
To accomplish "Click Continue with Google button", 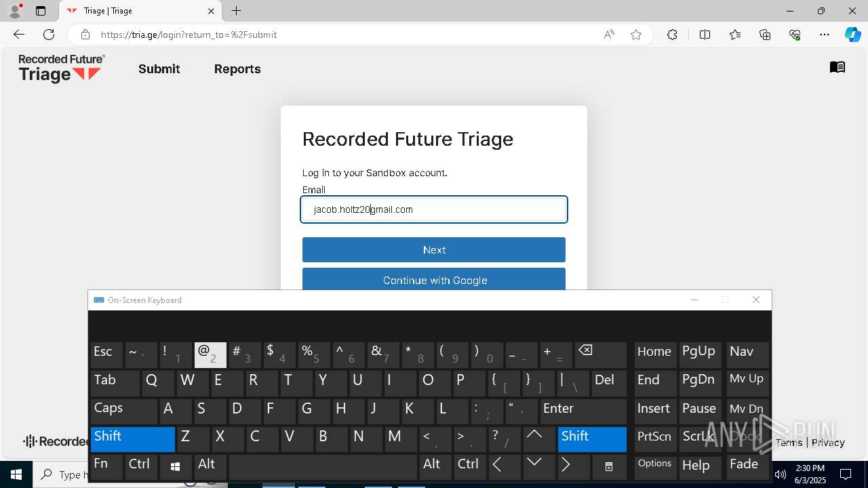I will 434,279.
